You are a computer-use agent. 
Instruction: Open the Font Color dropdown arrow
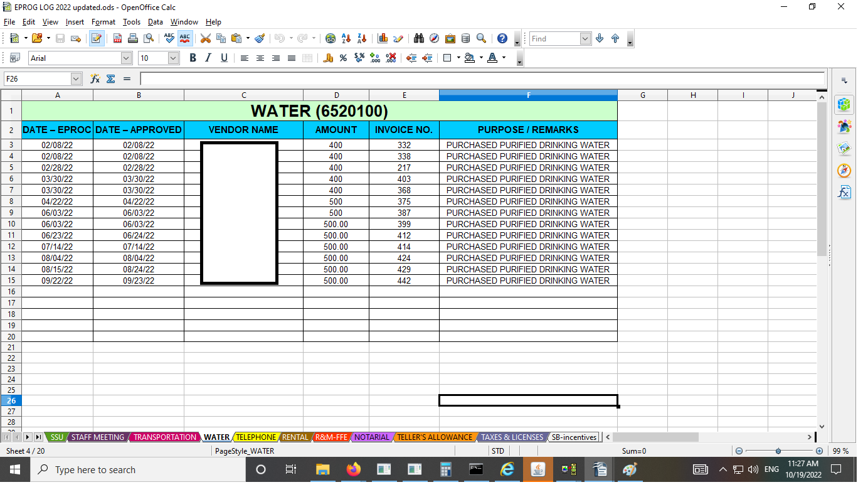pyautogui.click(x=504, y=58)
